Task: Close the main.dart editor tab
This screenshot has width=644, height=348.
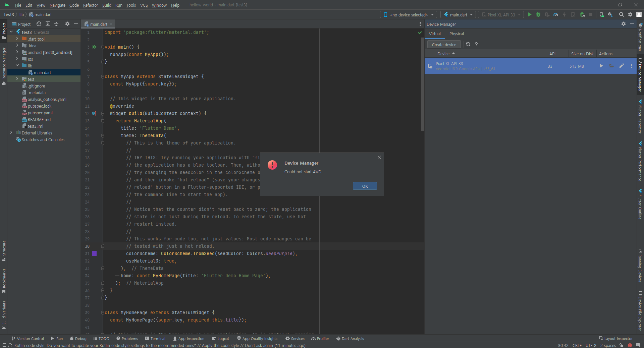Action: (111, 24)
